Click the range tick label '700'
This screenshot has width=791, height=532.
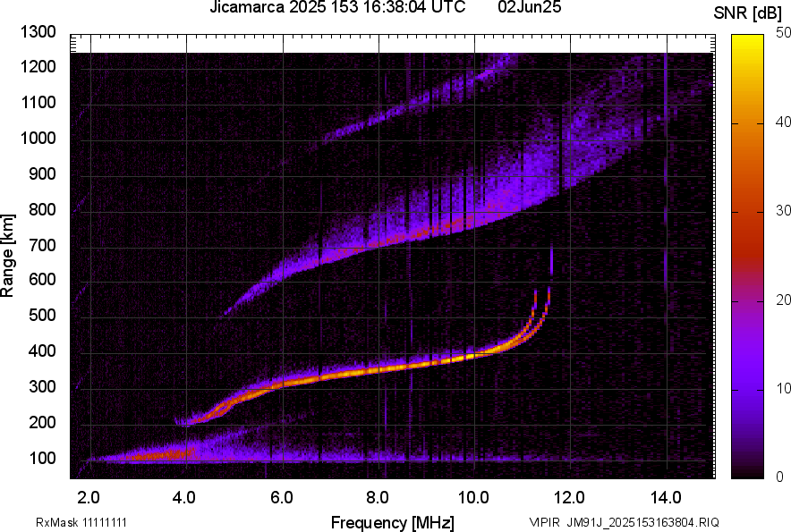[42, 245]
